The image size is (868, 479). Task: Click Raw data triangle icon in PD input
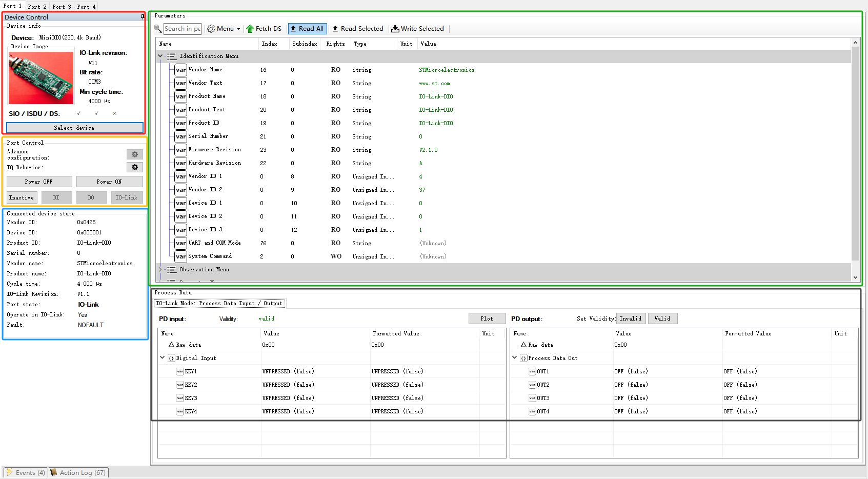pyautogui.click(x=171, y=345)
